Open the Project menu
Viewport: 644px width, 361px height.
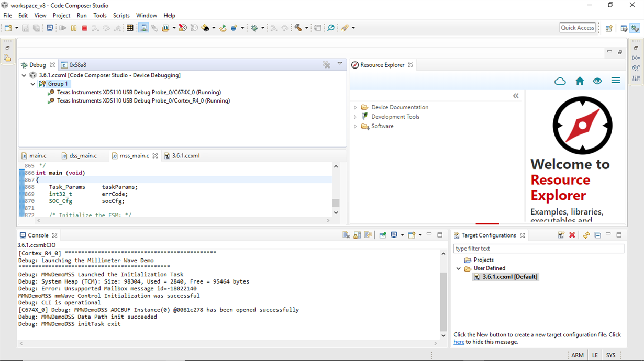tap(61, 16)
